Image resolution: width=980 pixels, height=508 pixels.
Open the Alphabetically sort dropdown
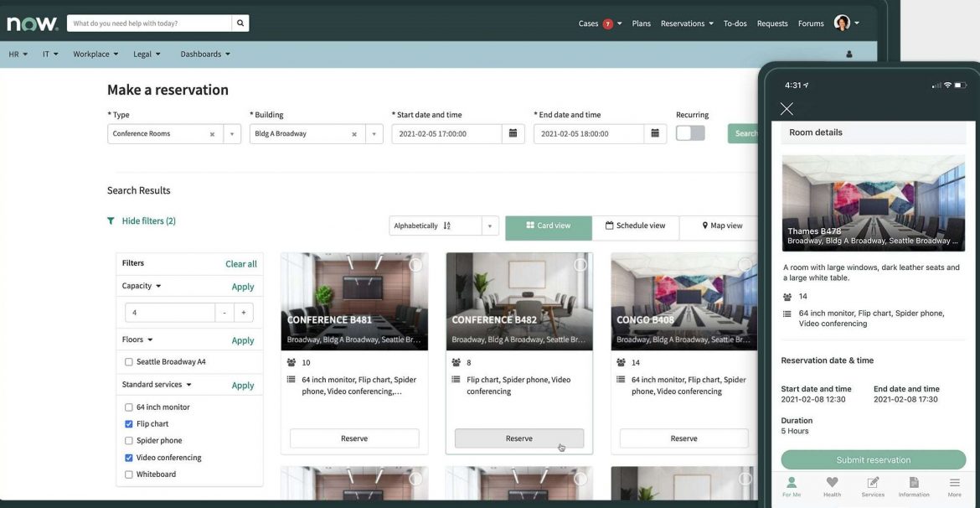(490, 226)
